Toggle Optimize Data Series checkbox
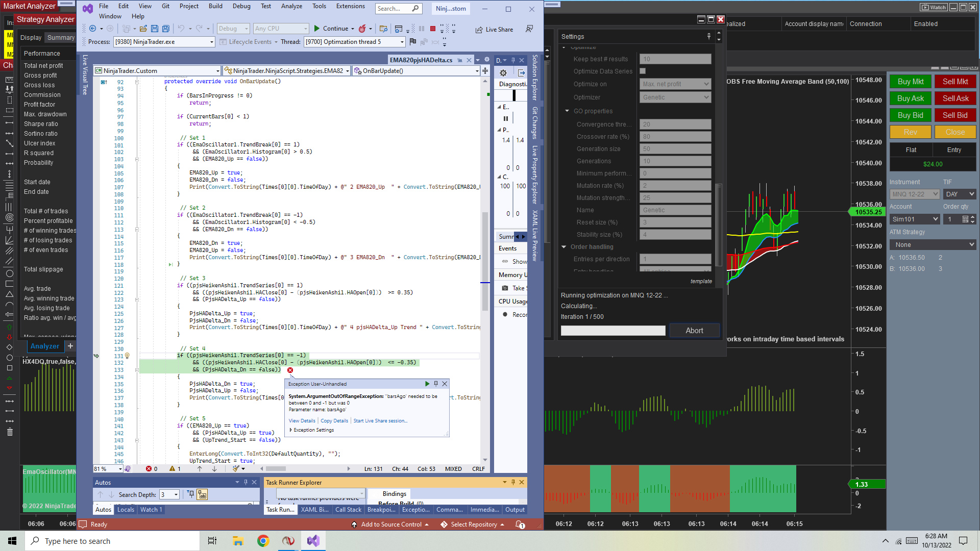The width and height of the screenshot is (980, 551). (x=643, y=71)
